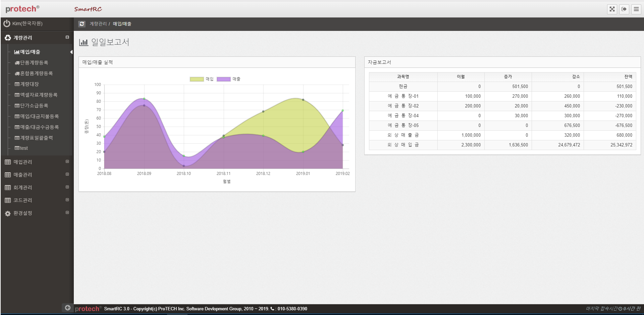Viewport: 644px width, 315px height.
Task: Collapse sidebar with the left arrow icon
Action: 67,308
